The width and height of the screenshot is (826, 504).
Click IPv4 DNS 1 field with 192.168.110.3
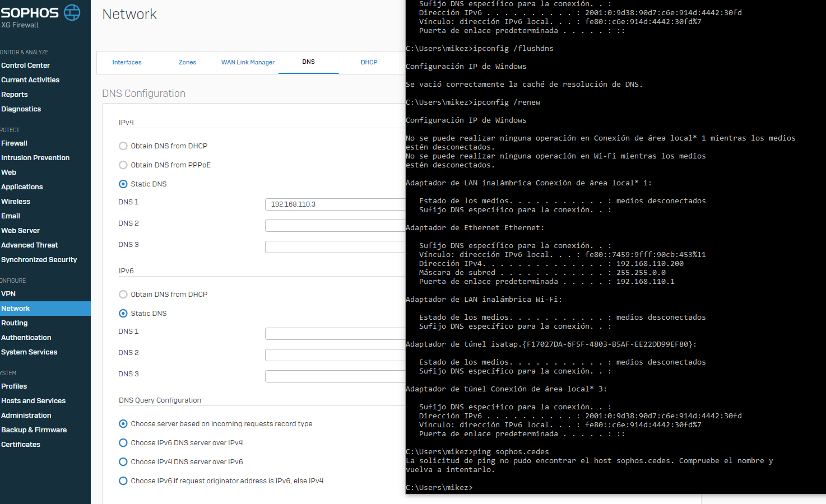335,204
